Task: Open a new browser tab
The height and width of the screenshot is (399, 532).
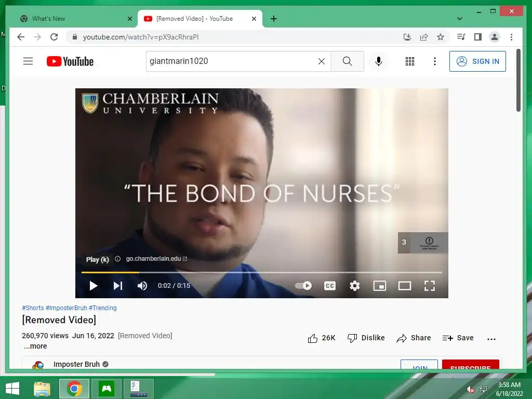Action: pos(274,19)
